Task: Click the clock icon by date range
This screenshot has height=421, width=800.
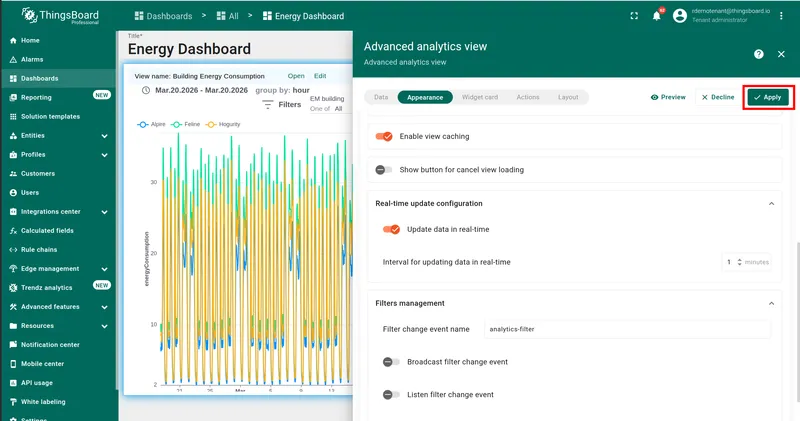Action: 146,90
